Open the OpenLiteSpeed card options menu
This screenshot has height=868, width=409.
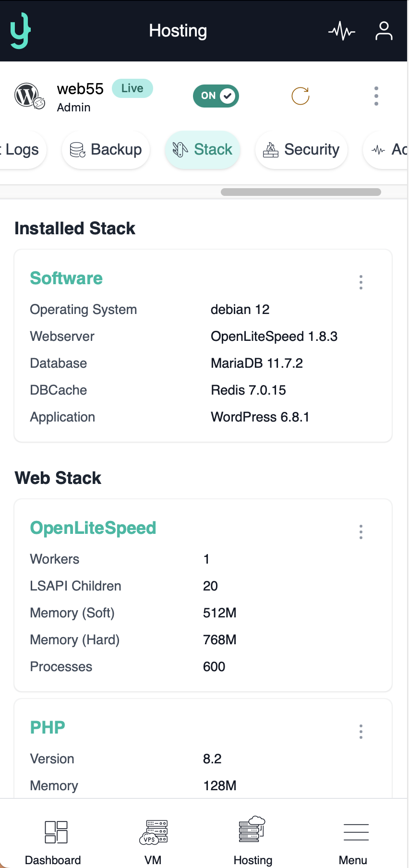361,532
